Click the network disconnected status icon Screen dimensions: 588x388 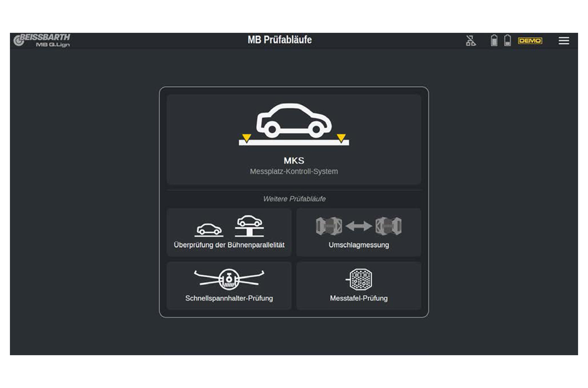point(471,41)
